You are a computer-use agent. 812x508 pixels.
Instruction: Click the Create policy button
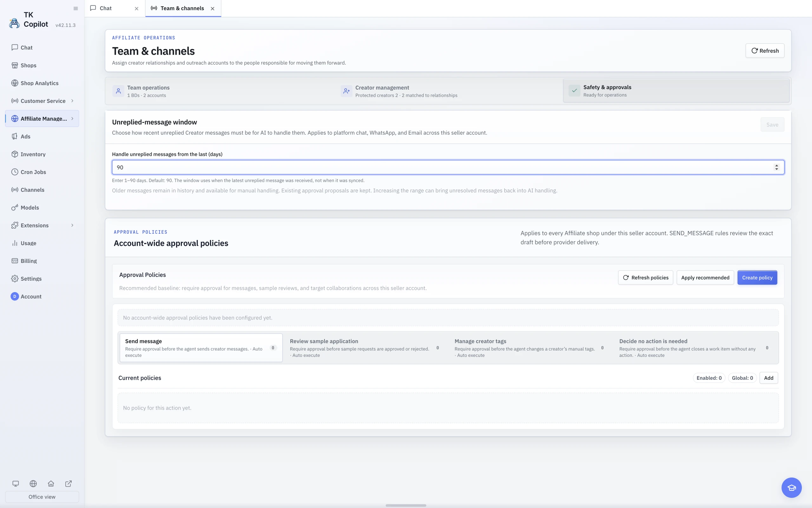(x=757, y=277)
